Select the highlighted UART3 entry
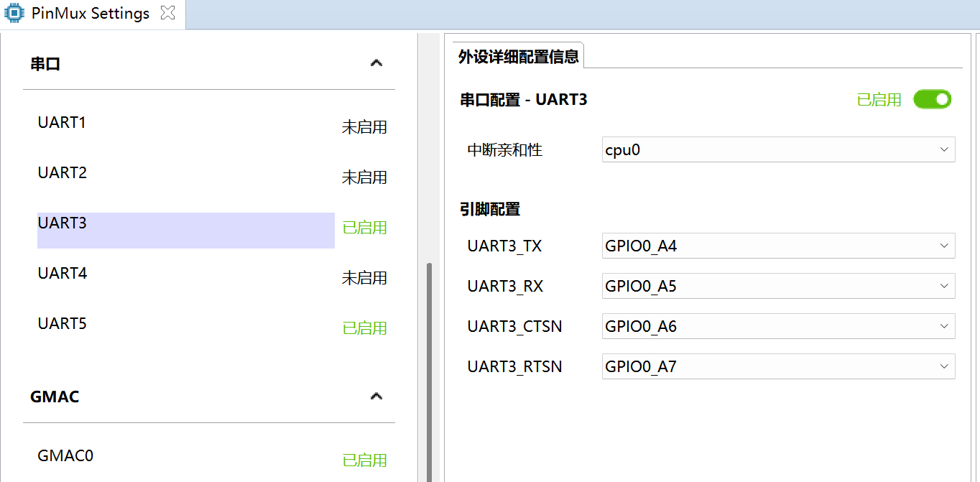Viewport: 980px width, 482px height. [186, 230]
